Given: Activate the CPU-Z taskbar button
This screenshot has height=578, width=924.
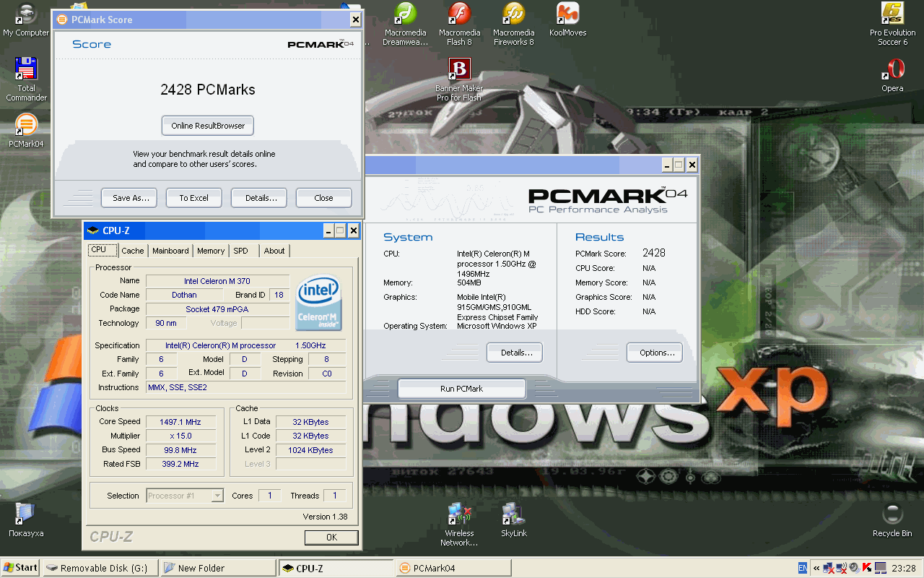Looking at the screenshot, I should click(x=336, y=568).
